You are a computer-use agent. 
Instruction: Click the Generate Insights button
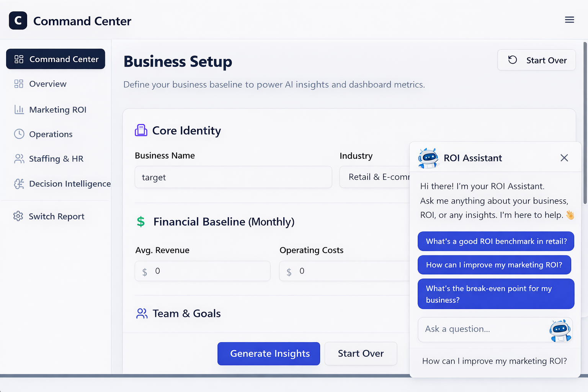[268, 353]
